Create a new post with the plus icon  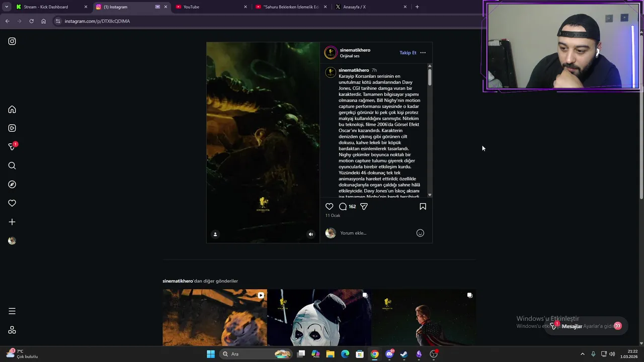pyautogui.click(x=12, y=222)
